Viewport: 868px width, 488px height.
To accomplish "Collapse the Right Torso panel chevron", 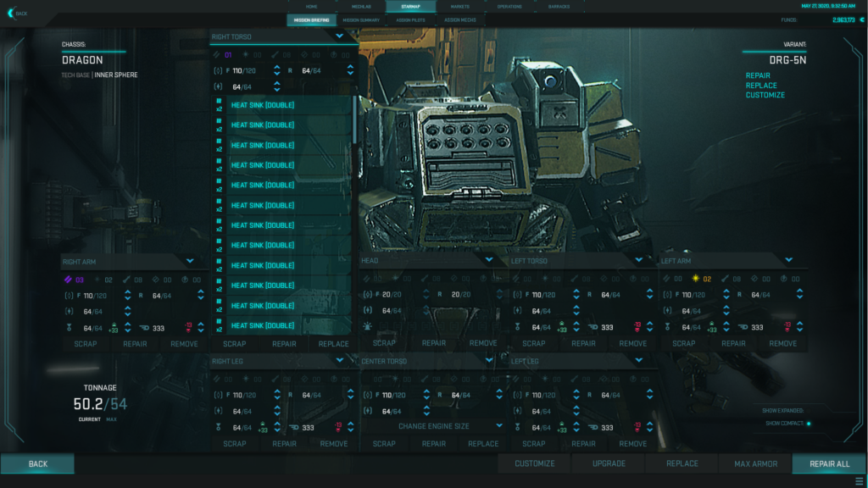I will coord(339,36).
